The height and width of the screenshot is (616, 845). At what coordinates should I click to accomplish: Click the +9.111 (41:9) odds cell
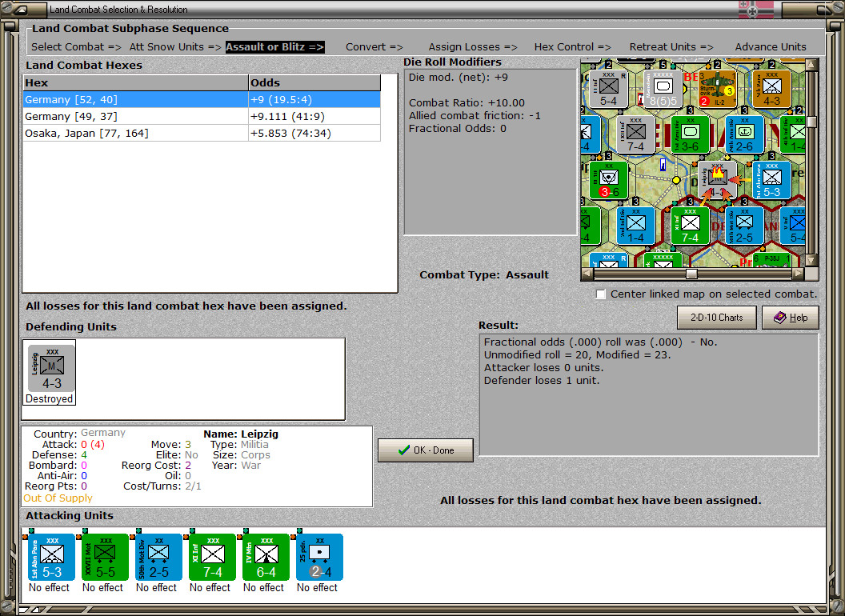(x=314, y=117)
